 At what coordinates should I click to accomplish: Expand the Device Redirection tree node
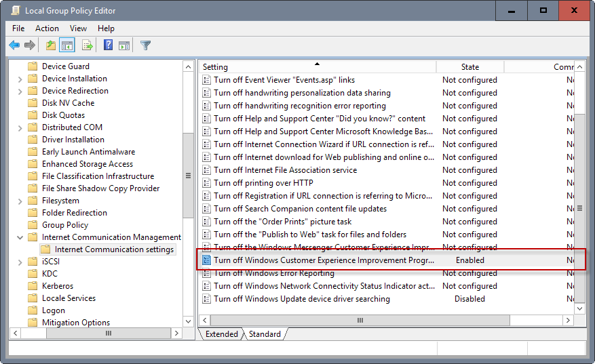click(x=20, y=92)
